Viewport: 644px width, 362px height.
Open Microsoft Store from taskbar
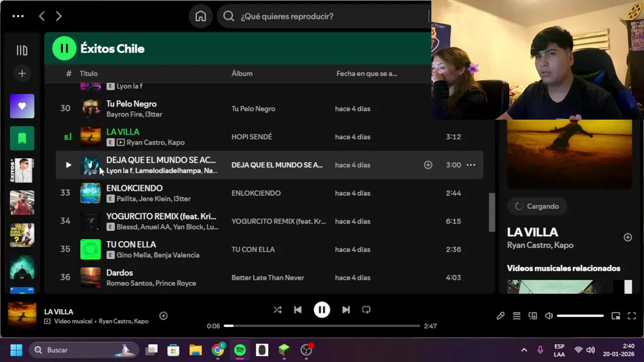(174, 350)
